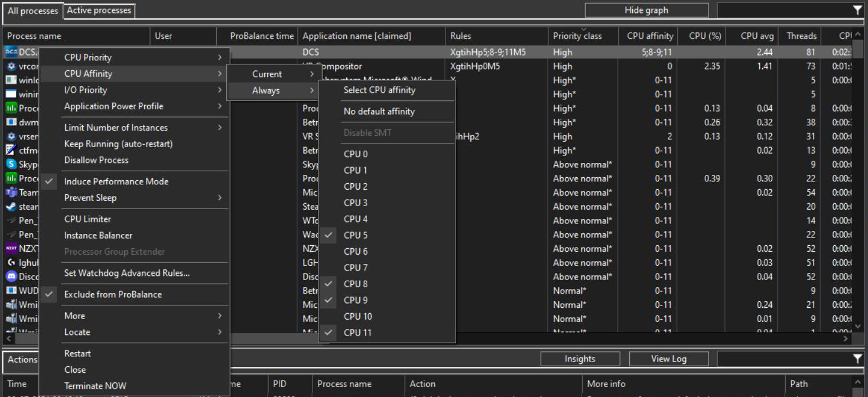Click the Hide graph button
The image size is (868, 397).
(x=646, y=10)
